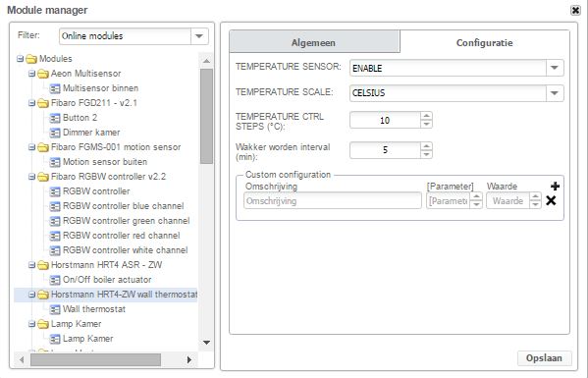Click the Wakker worden interval number field
The width and height of the screenshot is (588, 378).
(x=385, y=150)
